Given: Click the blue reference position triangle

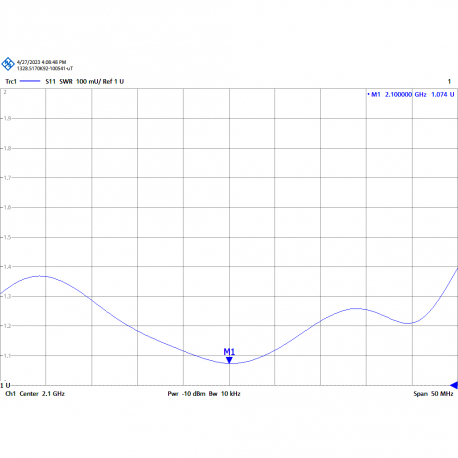Looking at the screenshot, I should pyautogui.click(x=454, y=385).
